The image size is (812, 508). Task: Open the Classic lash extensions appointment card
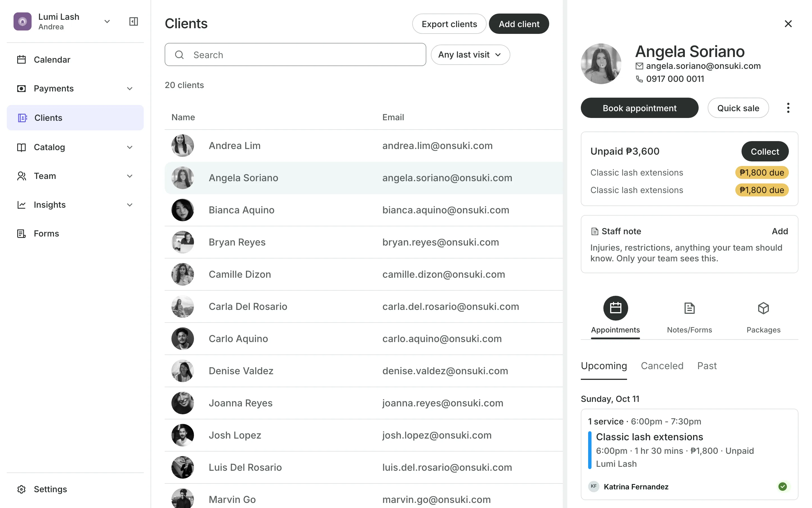(689, 454)
